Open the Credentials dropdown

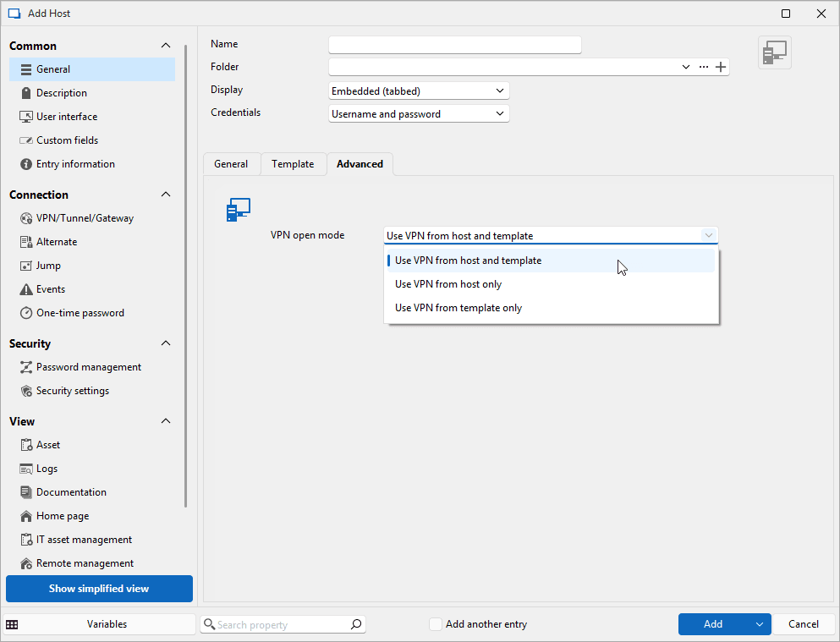tap(419, 113)
